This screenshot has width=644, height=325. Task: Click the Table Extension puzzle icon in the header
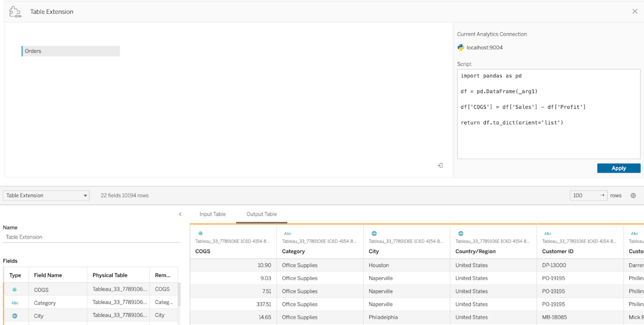(x=15, y=11)
